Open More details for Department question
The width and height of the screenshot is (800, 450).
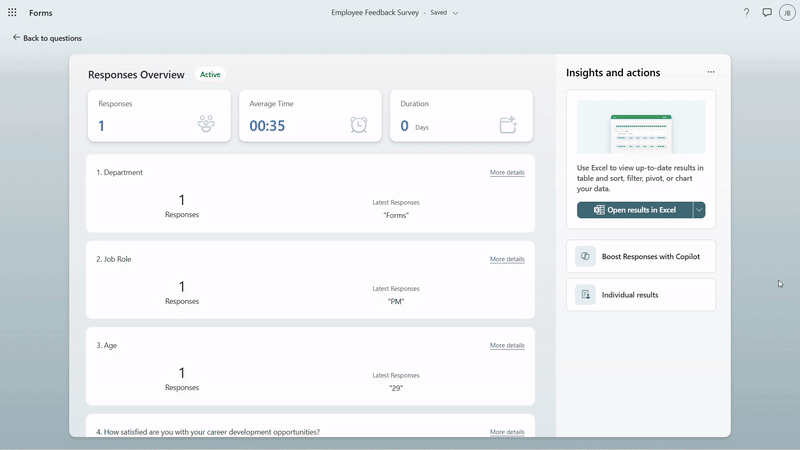[507, 172]
